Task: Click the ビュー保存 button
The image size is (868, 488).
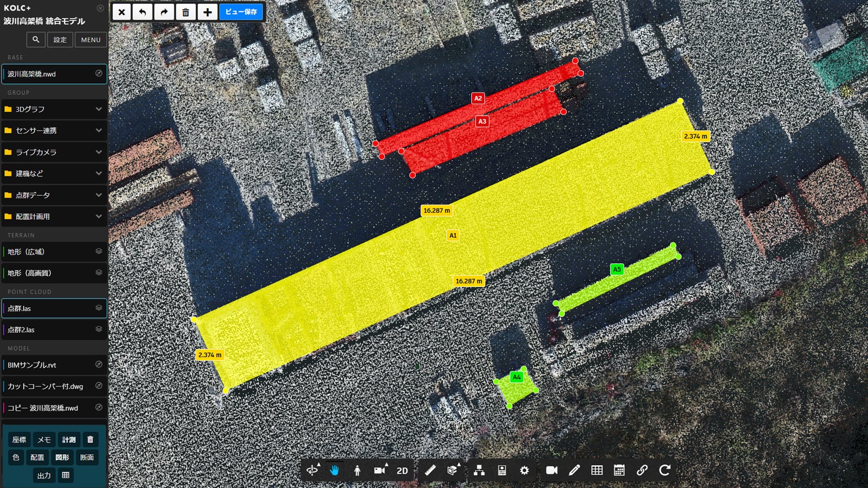Action: pos(241,12)
